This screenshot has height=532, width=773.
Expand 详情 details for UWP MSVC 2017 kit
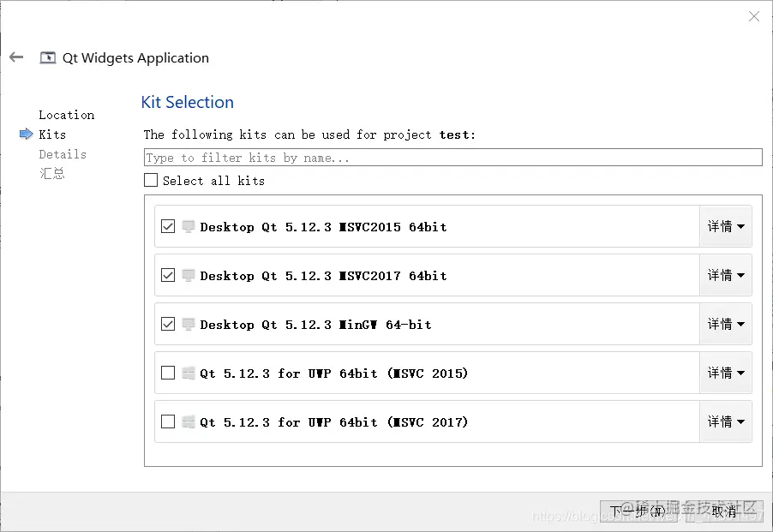tap(725, 421)
